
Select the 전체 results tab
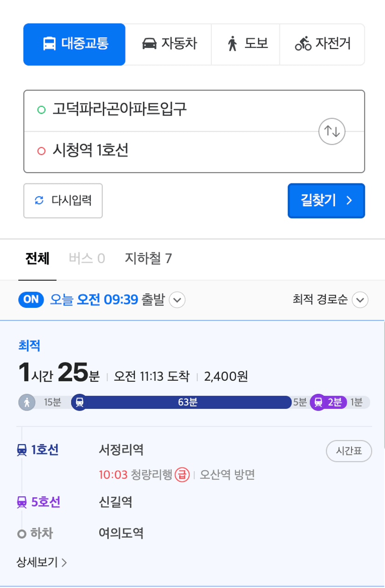38,258
